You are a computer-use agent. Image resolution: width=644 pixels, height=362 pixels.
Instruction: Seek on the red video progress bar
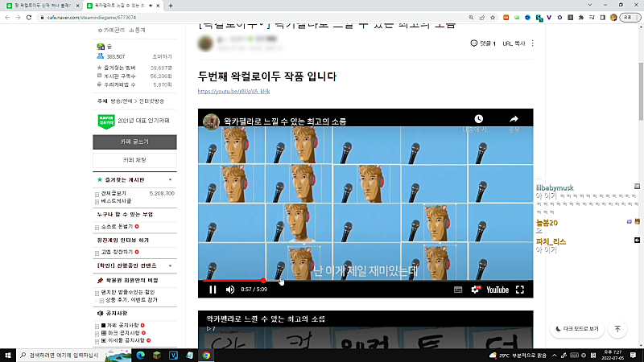pyautogui.click(x=365, y=281)
